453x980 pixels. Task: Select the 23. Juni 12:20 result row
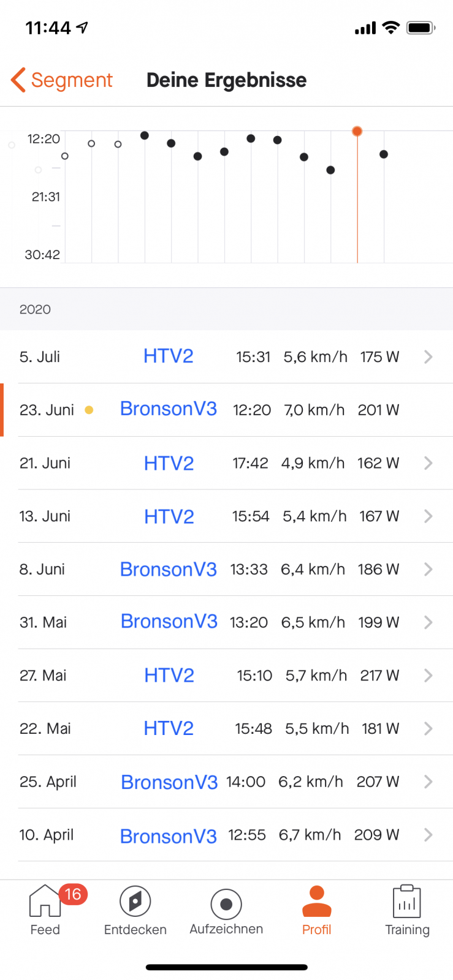pyautogui.click(x=227, y=410)
